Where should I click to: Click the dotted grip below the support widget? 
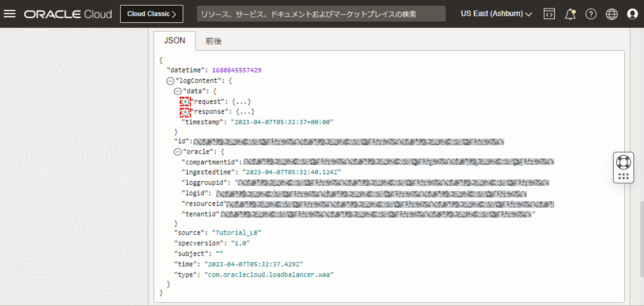point(623,176)
